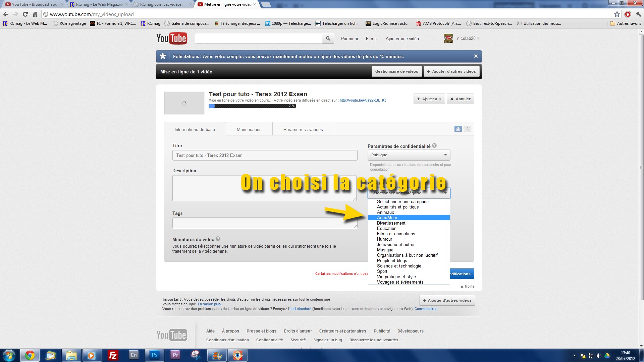Viewport: 644px width, 362px height.
Task: Click the browser home icon
Action: (35, 14)
